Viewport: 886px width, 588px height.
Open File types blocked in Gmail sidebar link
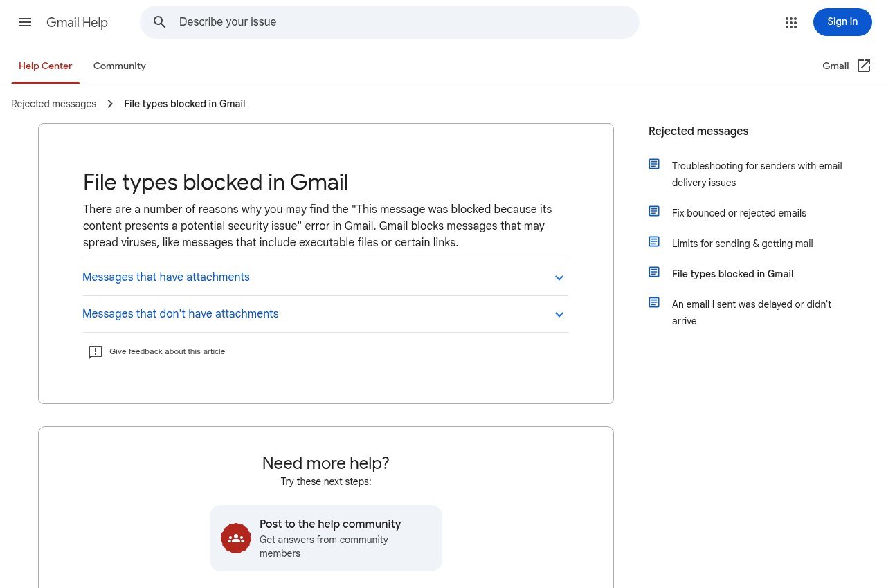click(732, 274)
